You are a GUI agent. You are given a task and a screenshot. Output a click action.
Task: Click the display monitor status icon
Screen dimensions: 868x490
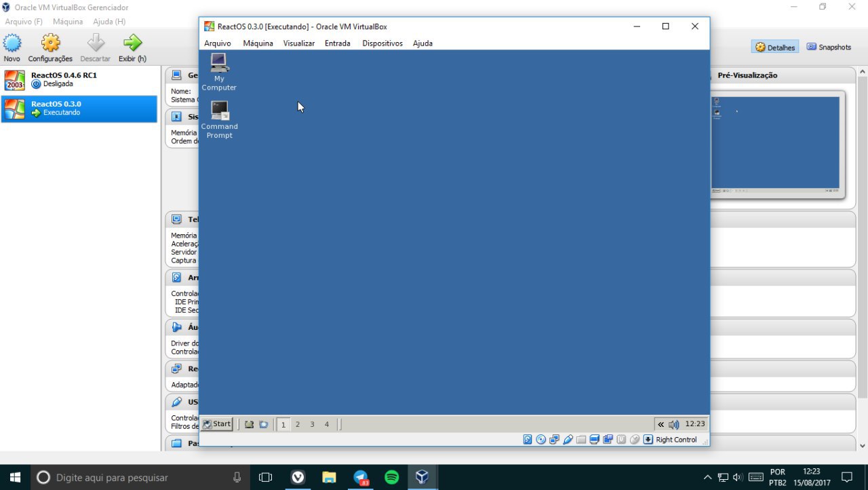[595, 440]
